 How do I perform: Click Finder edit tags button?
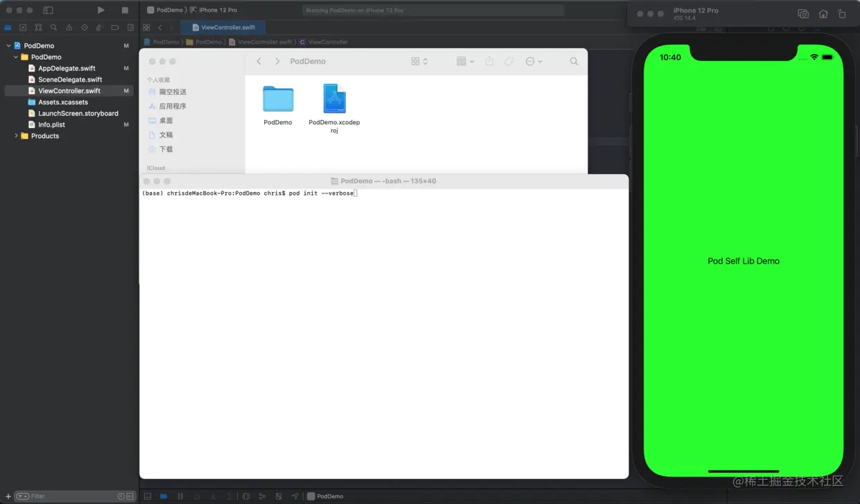509,61
